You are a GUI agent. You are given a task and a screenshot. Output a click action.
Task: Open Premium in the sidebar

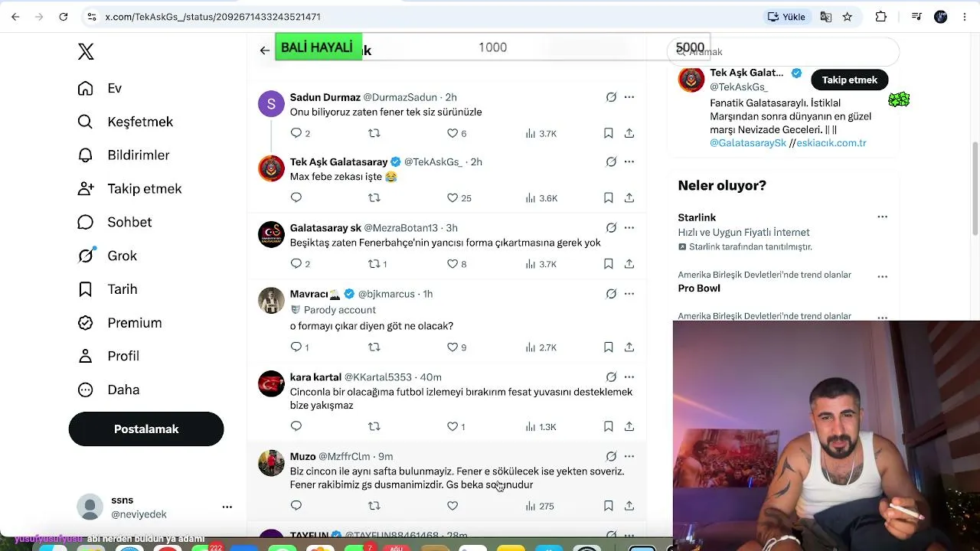[119, 323]
